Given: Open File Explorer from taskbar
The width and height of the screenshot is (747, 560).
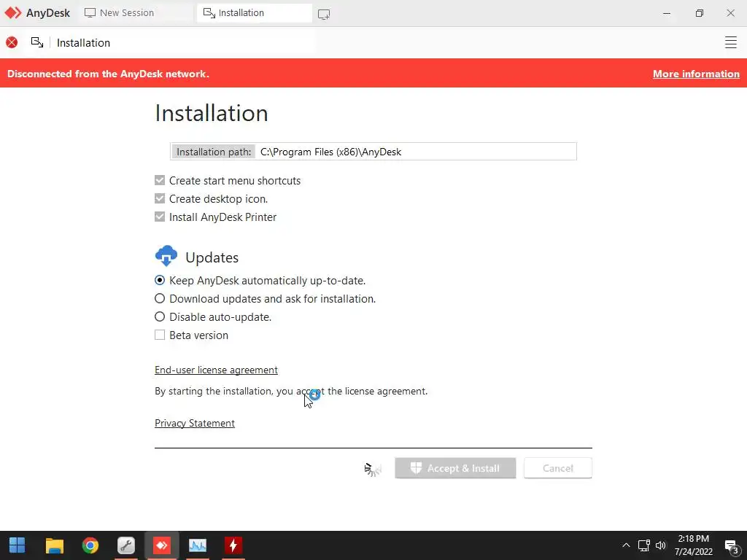Looking at the screenshot, I should [x=54, y=545].
